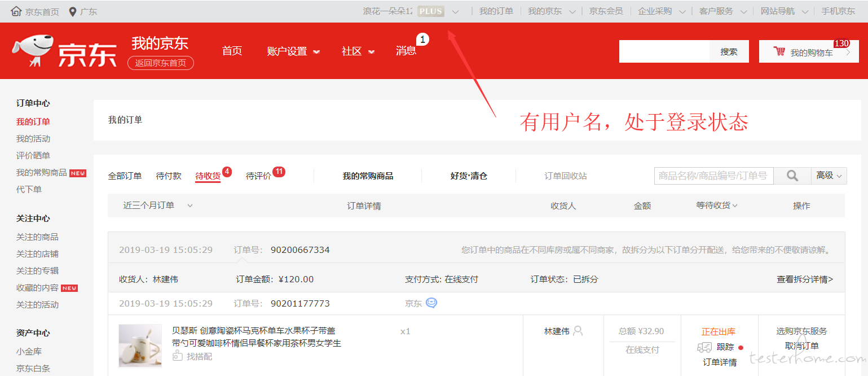
Task: Open 我的常购商品 tab in order bar
Action: [x=368, y=176]
